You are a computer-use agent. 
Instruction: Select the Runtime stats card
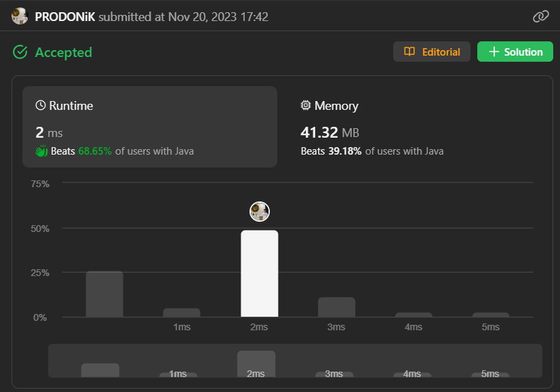click(150, 127)
